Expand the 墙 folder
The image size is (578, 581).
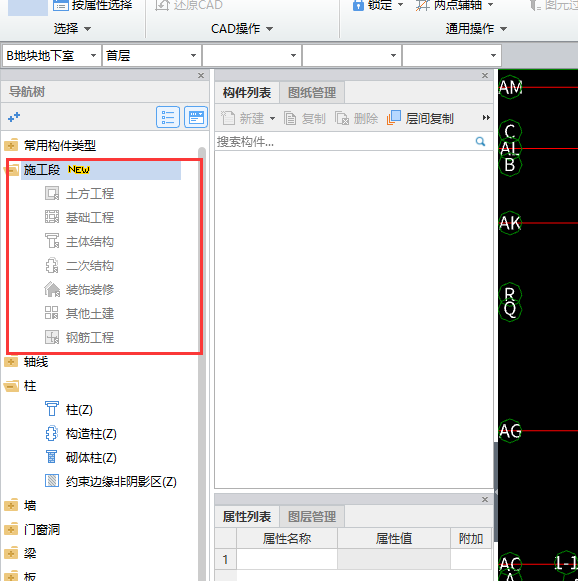tap(11, 505)
